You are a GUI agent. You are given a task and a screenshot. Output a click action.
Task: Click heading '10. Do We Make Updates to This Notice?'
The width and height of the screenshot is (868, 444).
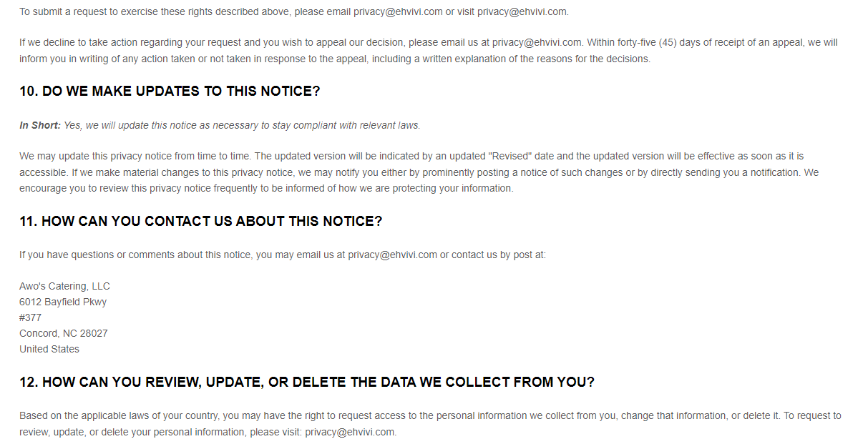[170, 92]
